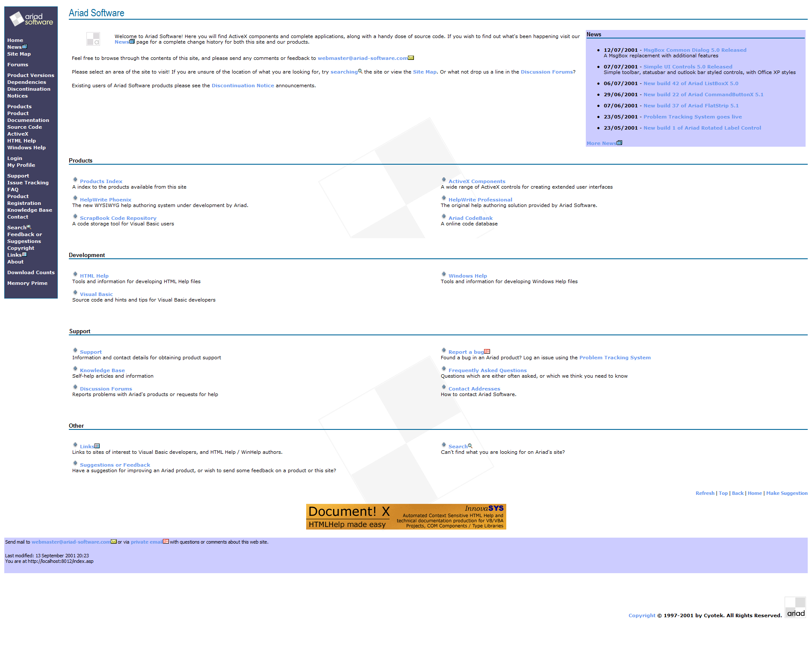Viewport: 812px width, 648px height.
Task: Click the form icon after Report a bug
Action: 487,352
